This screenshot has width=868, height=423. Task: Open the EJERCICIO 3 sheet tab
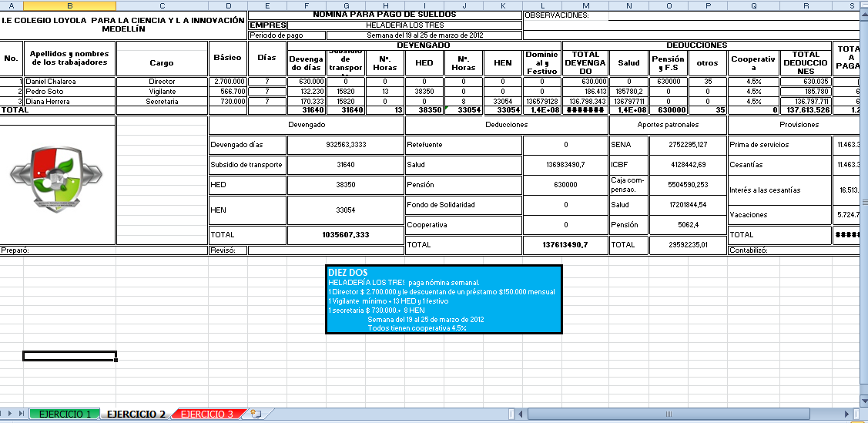[206, 415]
